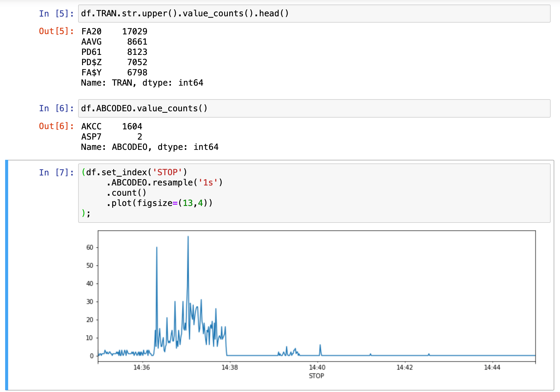Click the line plot output image
The height and width of the screenshot is (392, 560).
pyautogui.click(x=310, y=305)
